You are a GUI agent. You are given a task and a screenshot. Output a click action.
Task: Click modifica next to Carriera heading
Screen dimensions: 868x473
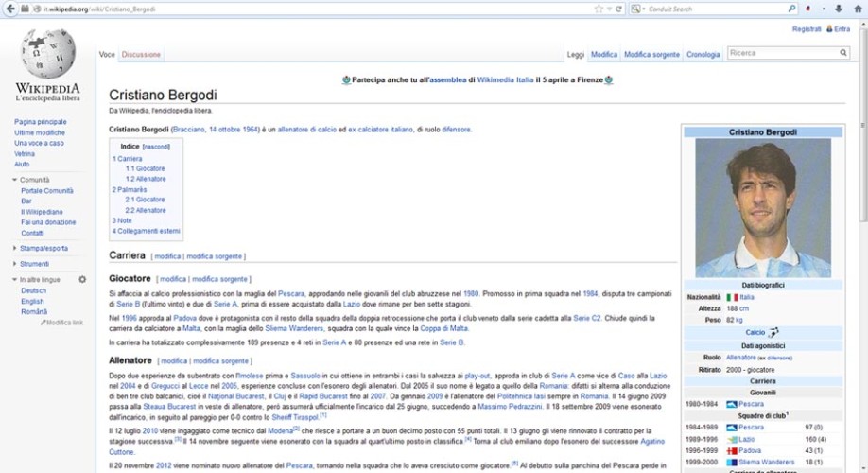167,256
